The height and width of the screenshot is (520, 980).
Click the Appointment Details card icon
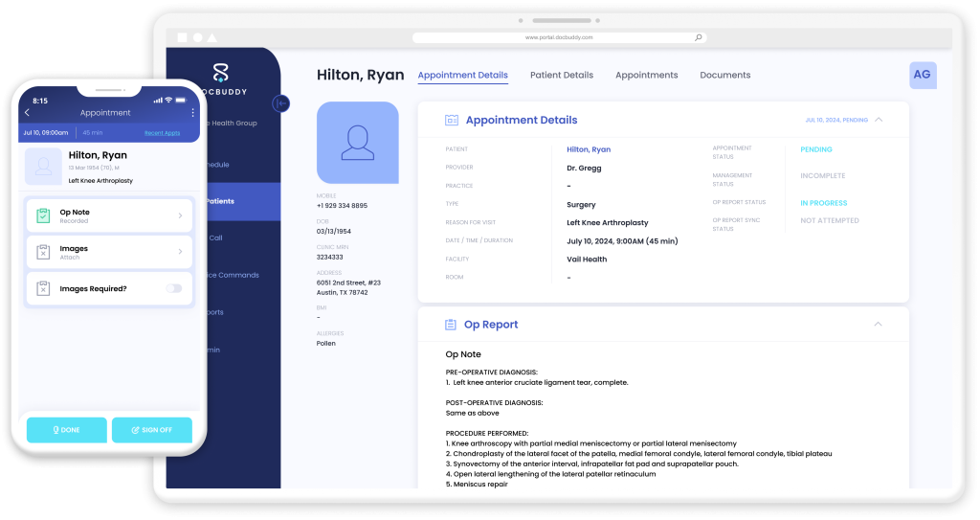coord(452,121)
